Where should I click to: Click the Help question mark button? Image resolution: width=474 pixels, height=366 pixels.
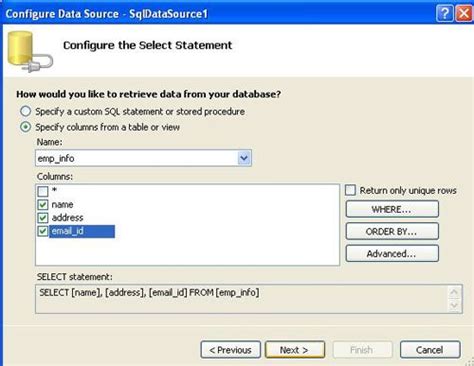click(444, 13)
